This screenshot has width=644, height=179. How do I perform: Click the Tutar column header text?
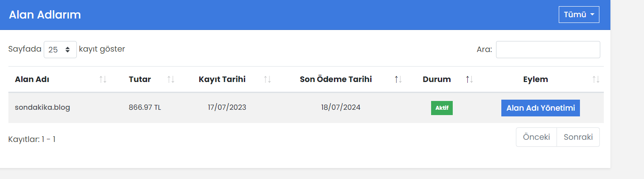tap(140, 79)
